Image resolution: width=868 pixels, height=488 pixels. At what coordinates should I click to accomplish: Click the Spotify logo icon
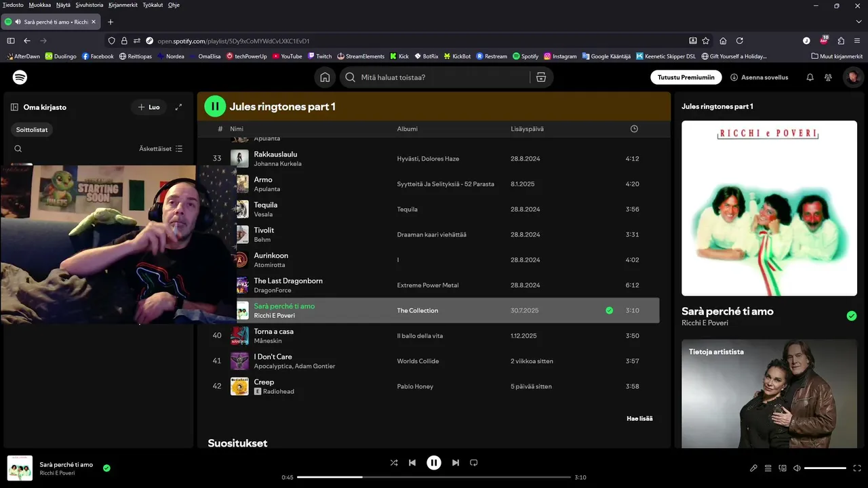[20, 77]
